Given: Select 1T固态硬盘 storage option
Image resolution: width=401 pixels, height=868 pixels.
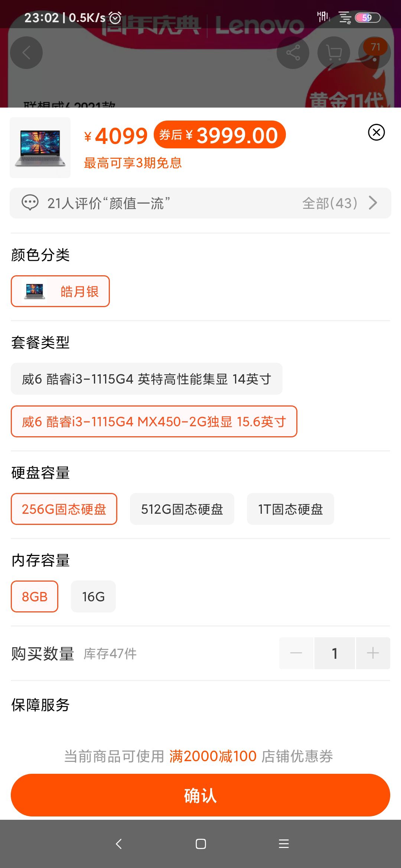Looking at the screenshot, I should click(x=290, y=509).
